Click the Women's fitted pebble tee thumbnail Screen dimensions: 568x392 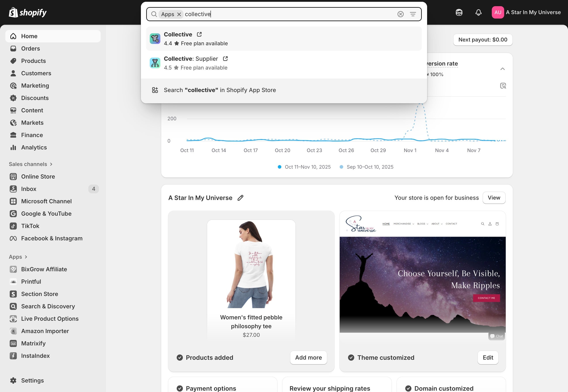click(x=251, y=264)
